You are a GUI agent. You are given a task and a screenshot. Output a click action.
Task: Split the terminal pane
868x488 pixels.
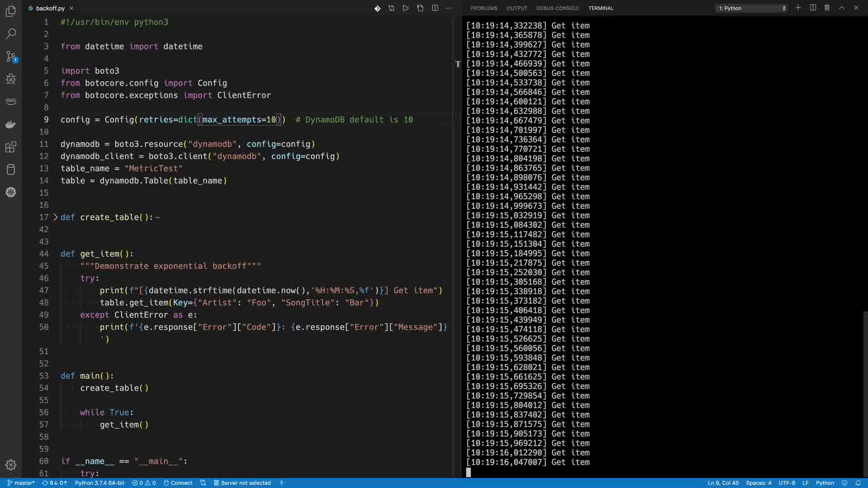point(813,8)
